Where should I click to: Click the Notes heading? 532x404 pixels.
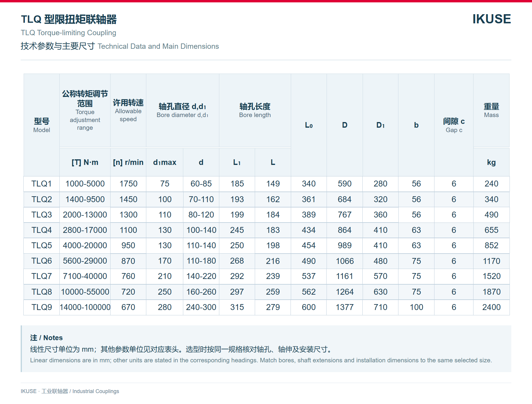click(x=46, y=338)
